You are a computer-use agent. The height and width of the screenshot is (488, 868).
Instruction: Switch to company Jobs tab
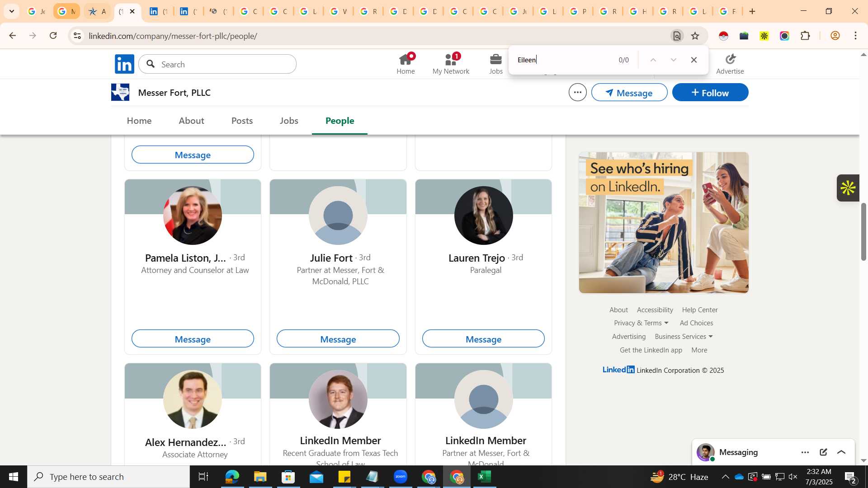point(289,121)
